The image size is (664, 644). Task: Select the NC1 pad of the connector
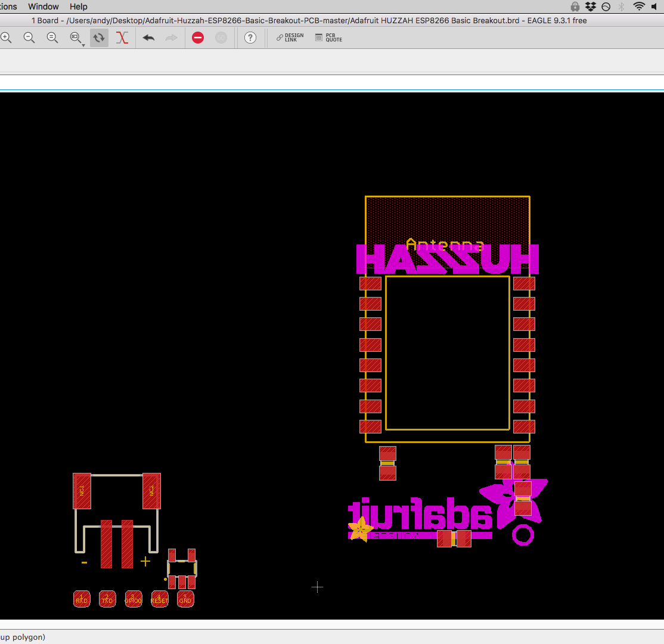pos(82,491)
